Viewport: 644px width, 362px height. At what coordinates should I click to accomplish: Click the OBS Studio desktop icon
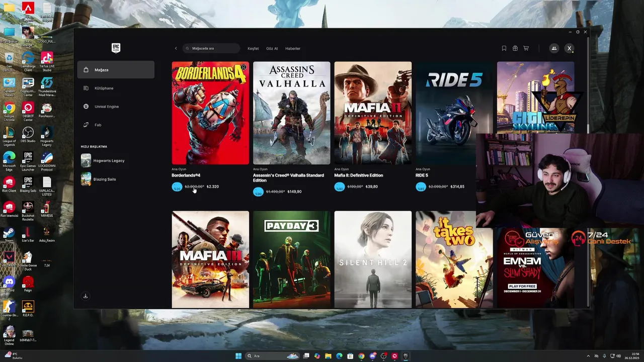[28, 135]
